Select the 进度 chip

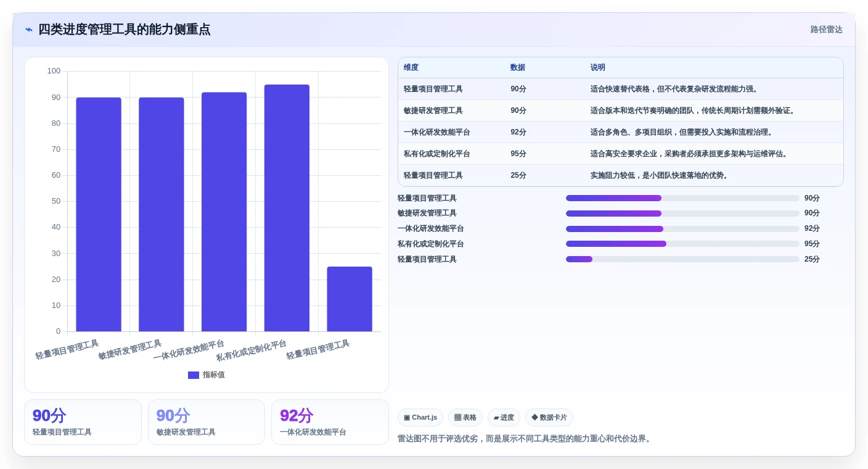coord(504,418)
